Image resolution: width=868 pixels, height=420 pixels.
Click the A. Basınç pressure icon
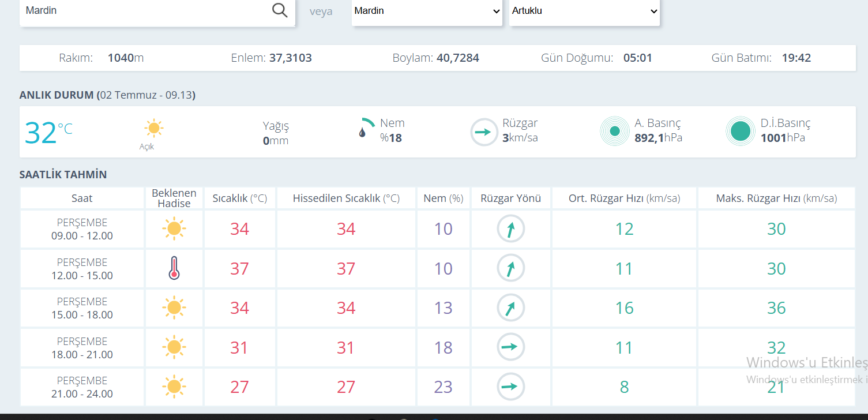615,132
